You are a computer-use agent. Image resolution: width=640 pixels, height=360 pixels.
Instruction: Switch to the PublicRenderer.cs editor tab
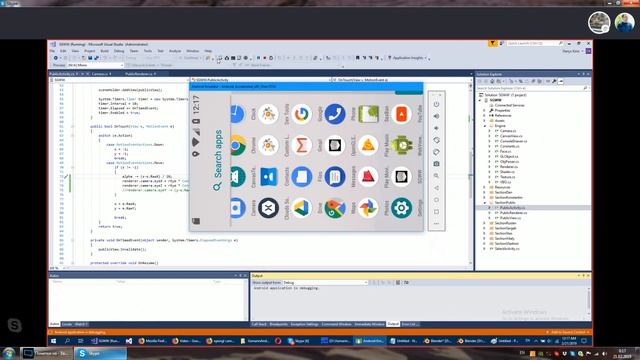pyautogui.click(x=139, y=74)
